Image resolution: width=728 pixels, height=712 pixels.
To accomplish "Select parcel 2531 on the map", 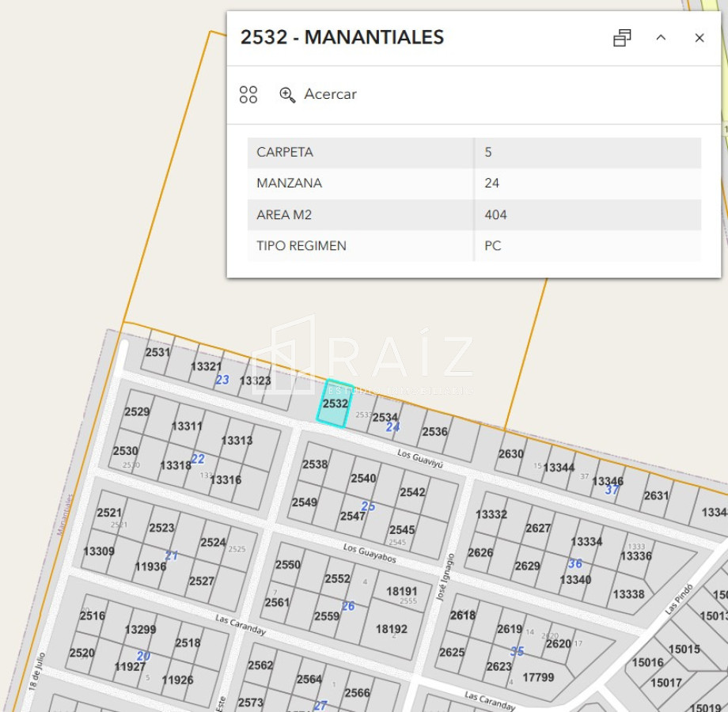I will 157,352.
